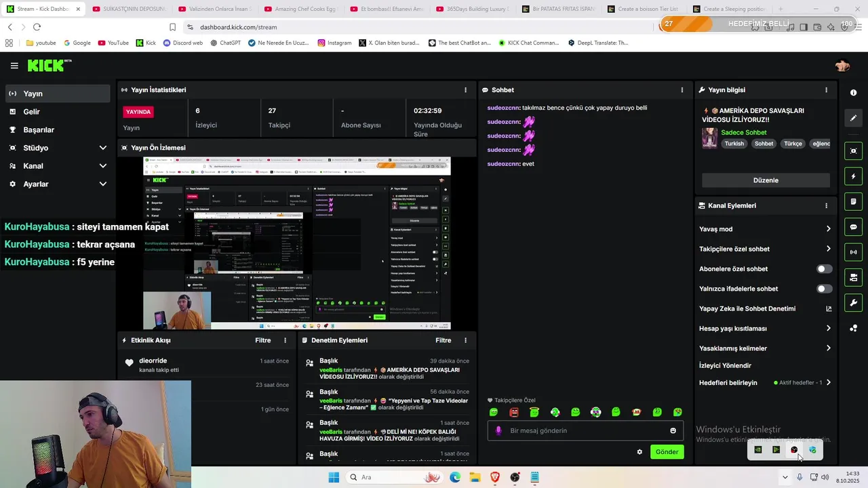Viewport: 868px width, 488px height.
Task: Open the Windows Start menu
Action: (x=334, y=477)
